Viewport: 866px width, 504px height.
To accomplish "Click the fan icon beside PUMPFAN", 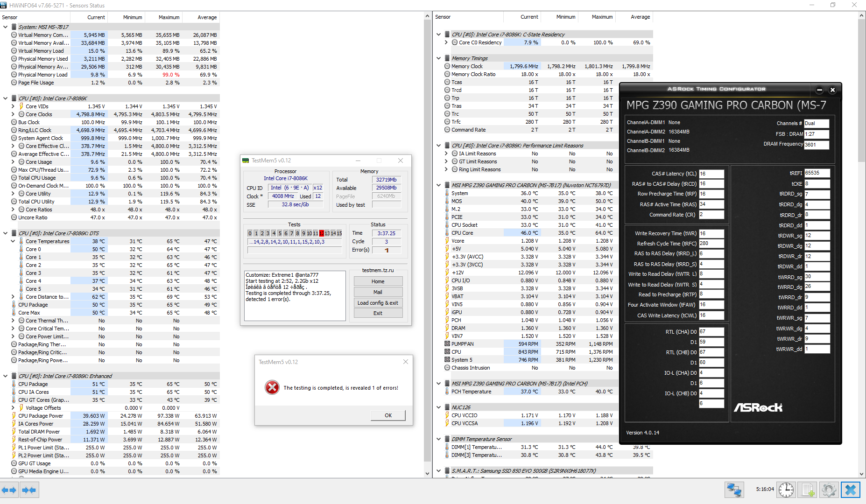I will click(447, 344).
